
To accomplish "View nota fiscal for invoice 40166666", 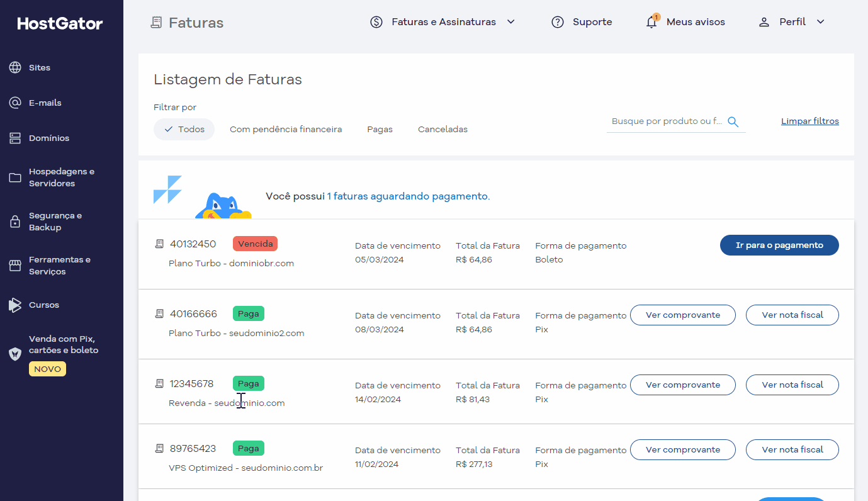I will click(792, 315).
